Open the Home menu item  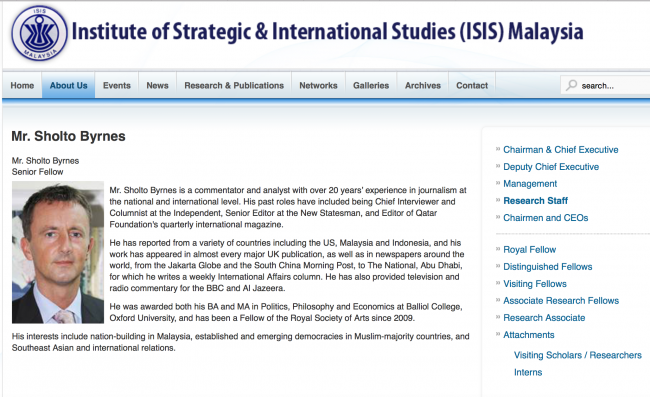tap(22, 85)
